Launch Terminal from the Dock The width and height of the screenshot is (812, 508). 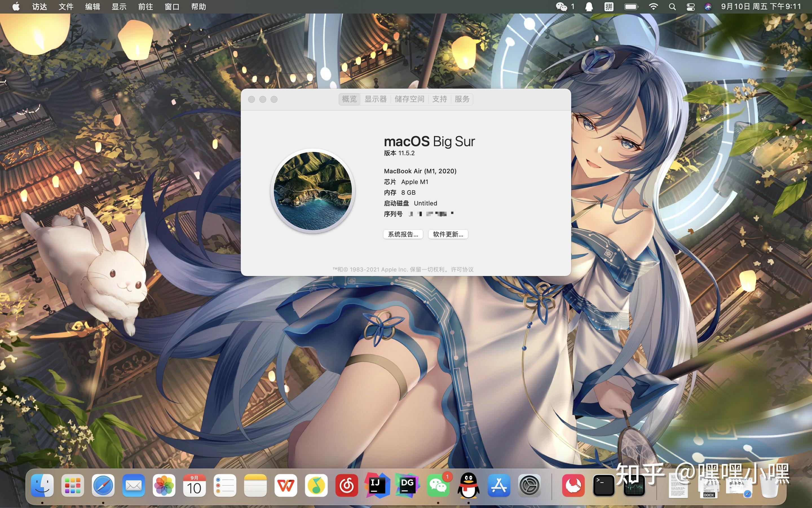(604, 485)
